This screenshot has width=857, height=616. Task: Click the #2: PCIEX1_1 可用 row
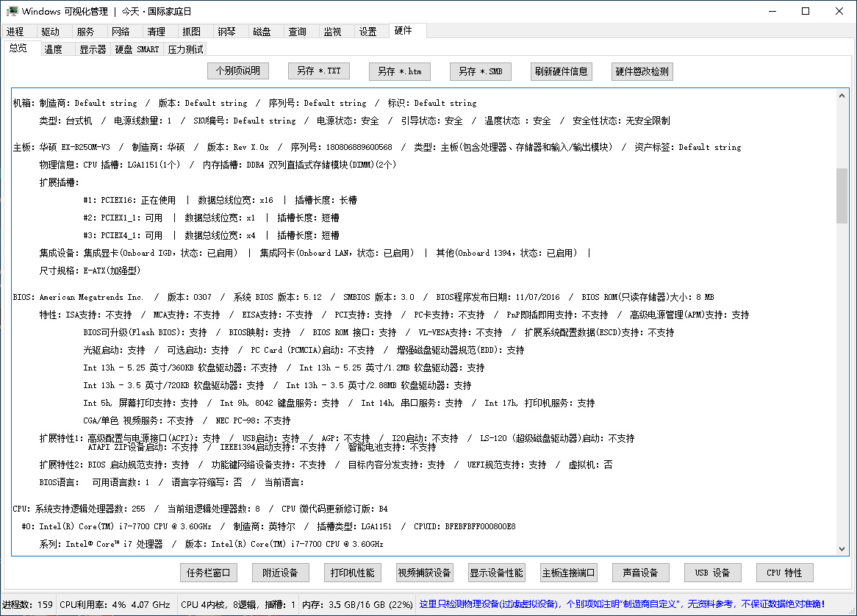(x=211, y=218)
